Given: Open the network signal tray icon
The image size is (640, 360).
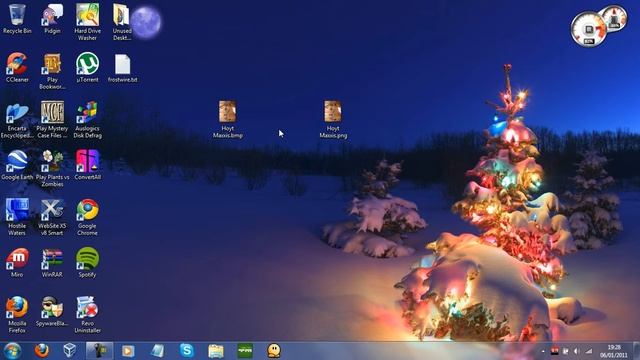Looking at the screenshot, I should (589, 351).
